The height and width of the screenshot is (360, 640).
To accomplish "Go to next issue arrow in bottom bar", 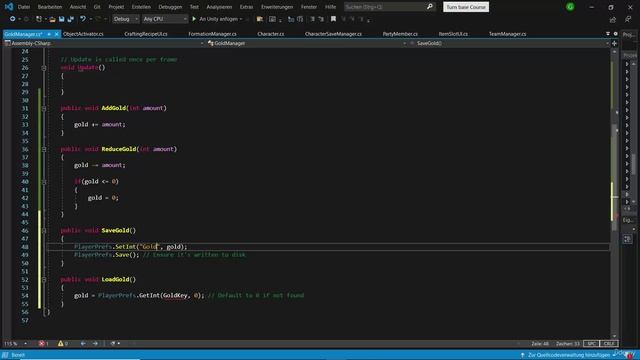I will pos(95,343).
